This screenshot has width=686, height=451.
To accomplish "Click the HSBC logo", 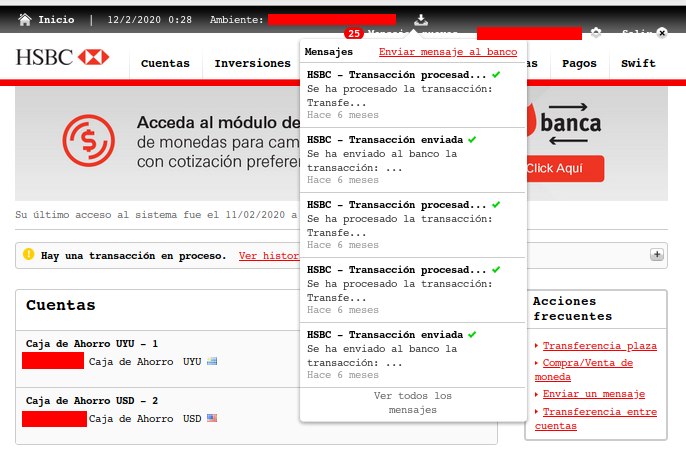I will (62, 58).
